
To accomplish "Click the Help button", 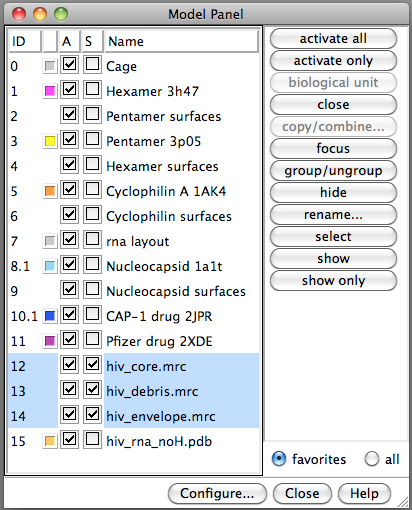I will tap(364, 493).
